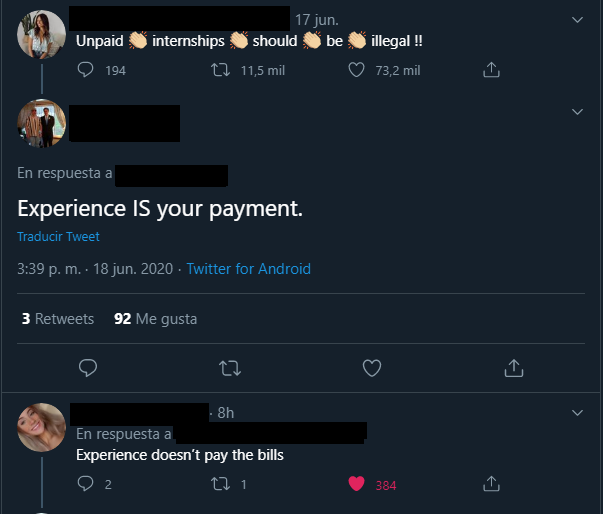Open the 'Twitter for Android' link
This screenshot has height=514, width=603.
coord(248,269)
